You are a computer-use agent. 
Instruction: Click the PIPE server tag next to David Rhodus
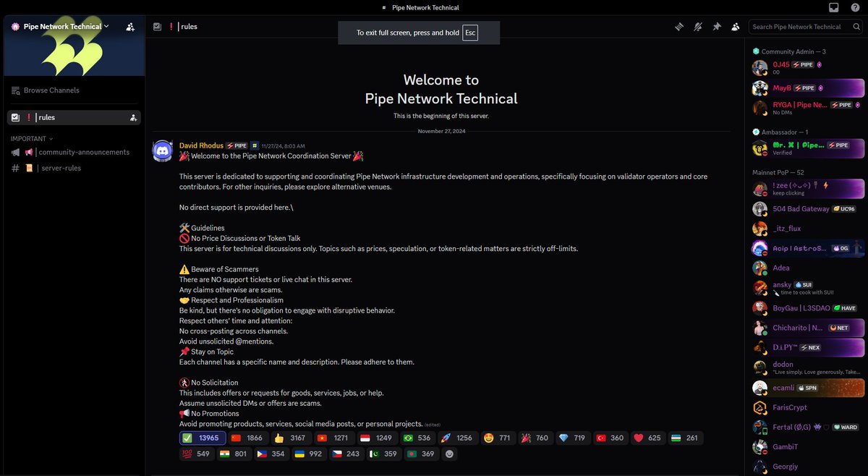pyautogui.click(x=237, y=145)
